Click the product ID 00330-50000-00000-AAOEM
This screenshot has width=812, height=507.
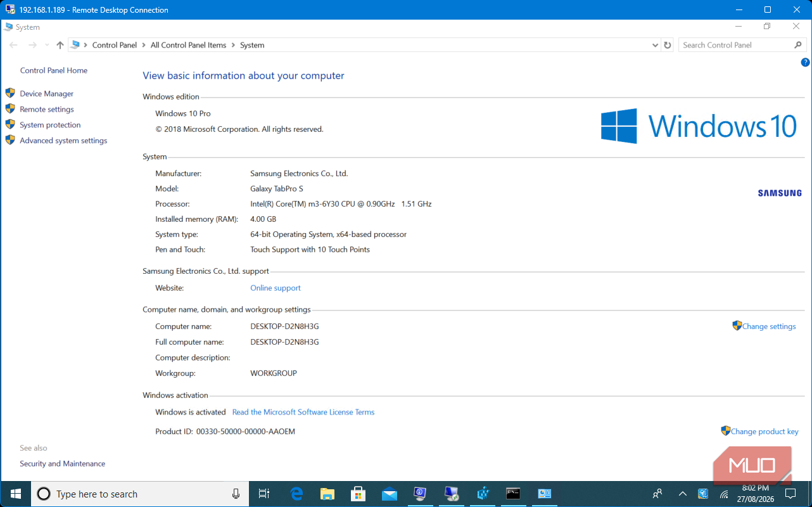(x=246, y=432)
